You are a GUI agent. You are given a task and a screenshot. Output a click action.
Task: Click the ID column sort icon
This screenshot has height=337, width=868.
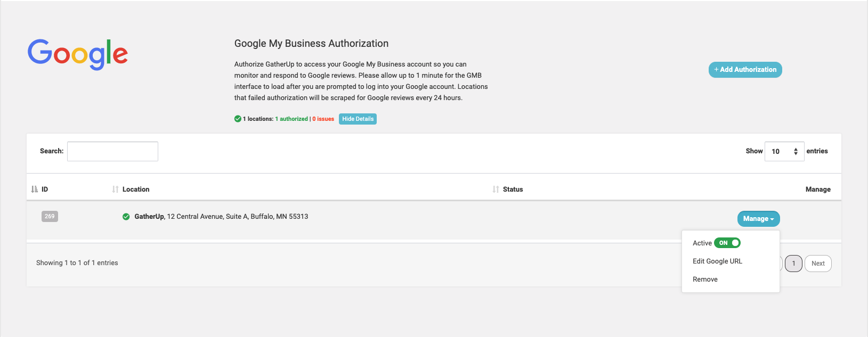(x=35, y=189)
